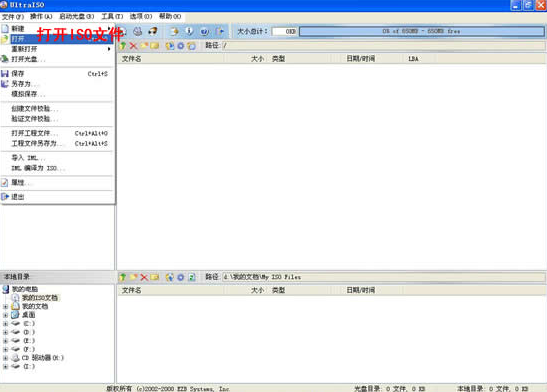
Task: Click the help question-mark icon in toolbar
Action: pyautogui.click(x=204, y=31)
